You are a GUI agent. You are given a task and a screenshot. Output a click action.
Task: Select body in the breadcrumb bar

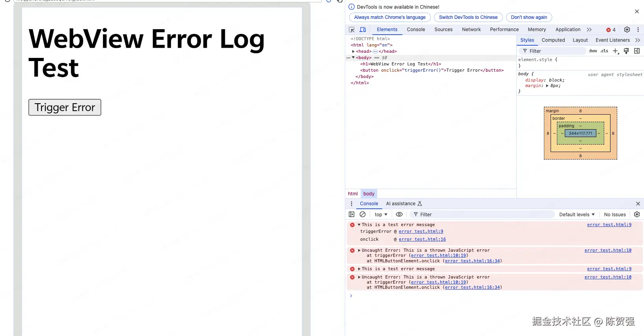(369, 194)
